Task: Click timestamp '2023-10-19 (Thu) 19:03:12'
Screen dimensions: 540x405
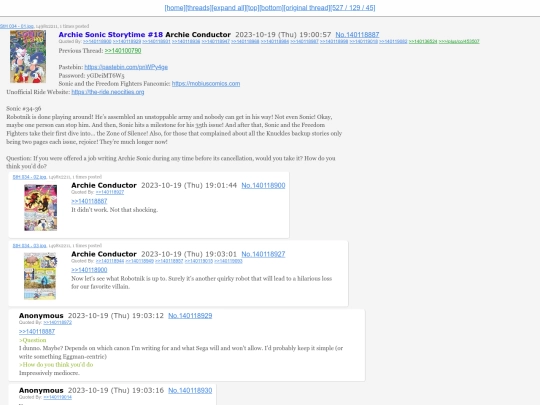Action: (116, 316)
